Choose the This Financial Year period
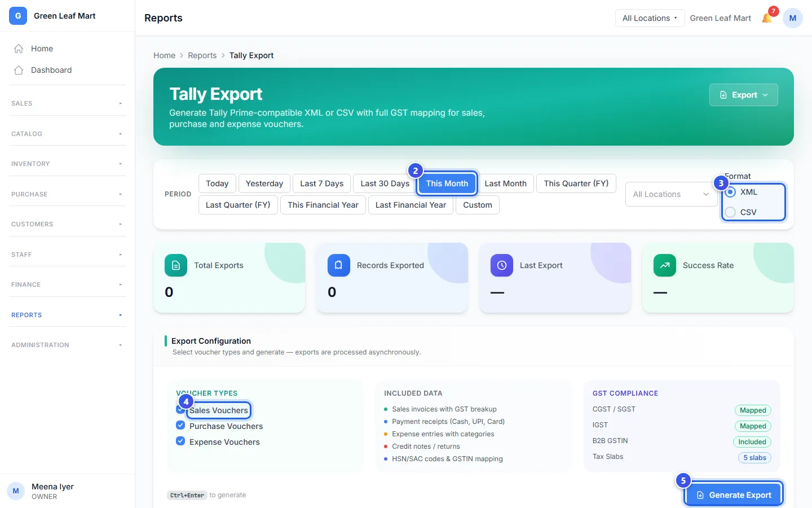812x508 pixels. 323,205
